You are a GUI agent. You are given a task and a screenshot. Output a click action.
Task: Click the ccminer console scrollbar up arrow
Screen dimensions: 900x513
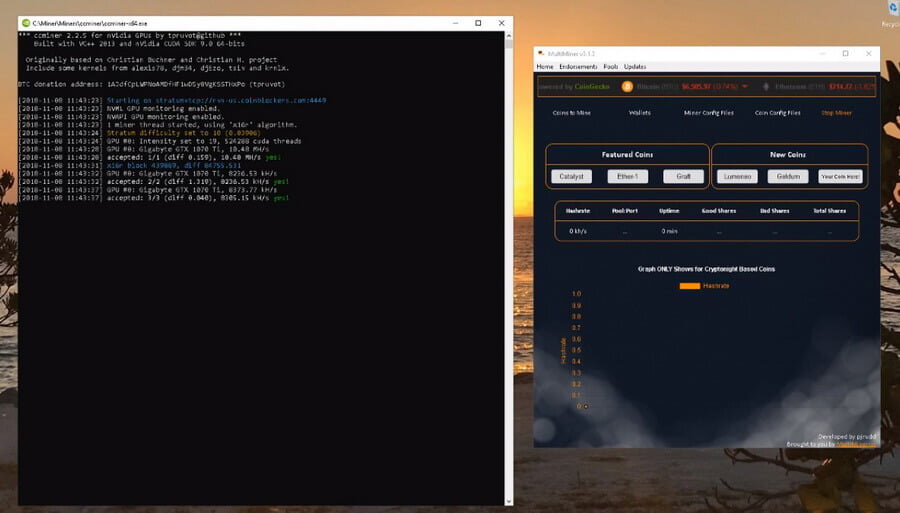pyautogui.click(x=509, y=36)
